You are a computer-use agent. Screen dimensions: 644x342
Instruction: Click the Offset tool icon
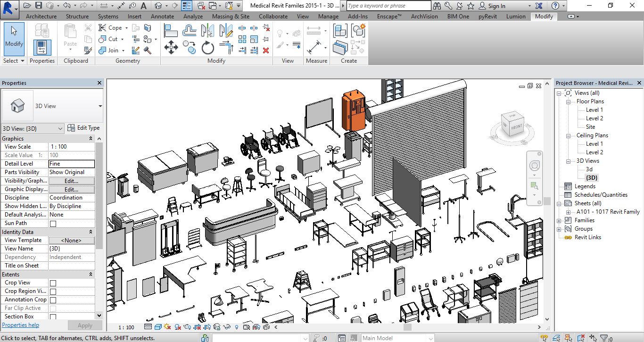point(190,31)
